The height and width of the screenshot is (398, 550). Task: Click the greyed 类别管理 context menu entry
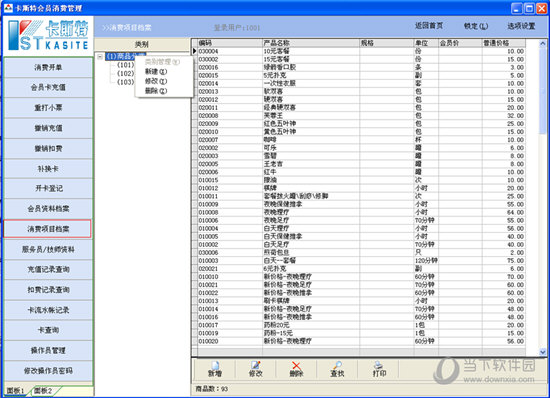click(x=164, y=62)
